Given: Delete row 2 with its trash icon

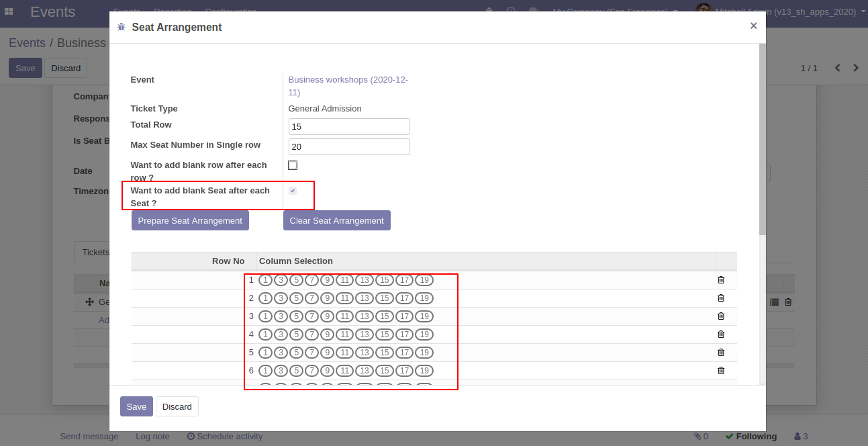Looking at the screenshot, I should click(x=721, y=298).
